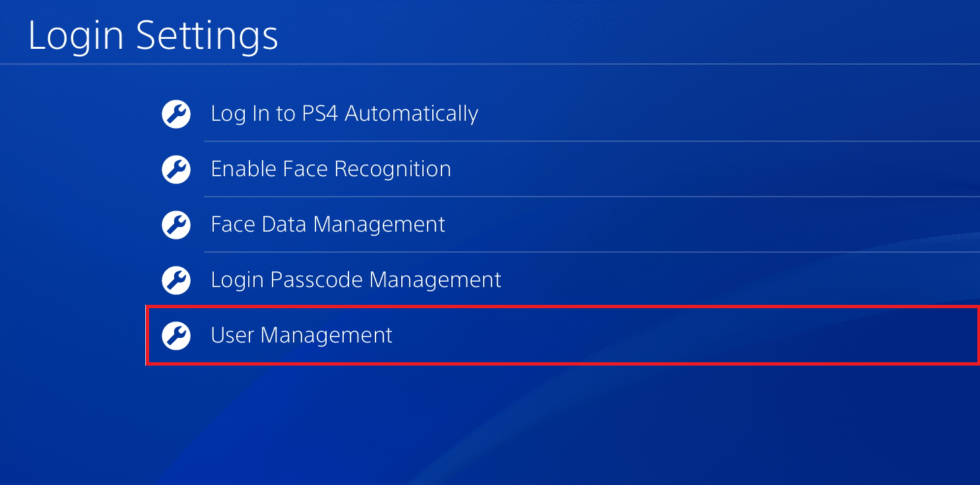The height and width of the screenshot is (485, 980).
Task: Click the User Management wrench icon
Action: [176, 336]
